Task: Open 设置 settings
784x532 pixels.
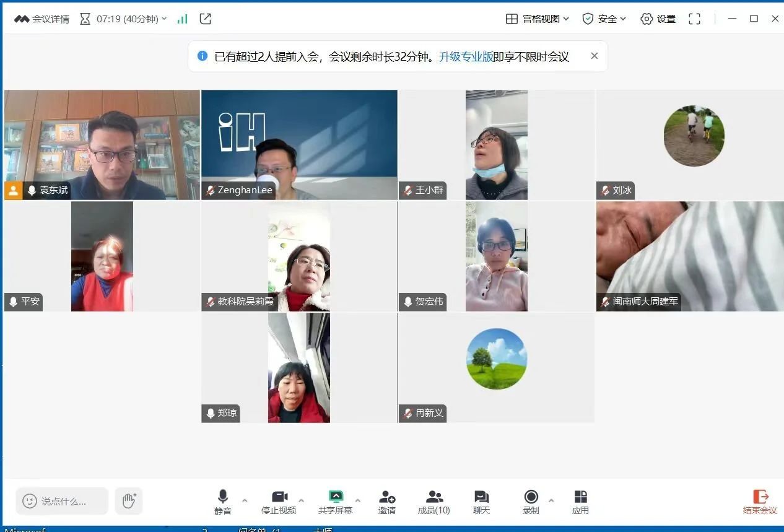Action: [x=658, y=19]
